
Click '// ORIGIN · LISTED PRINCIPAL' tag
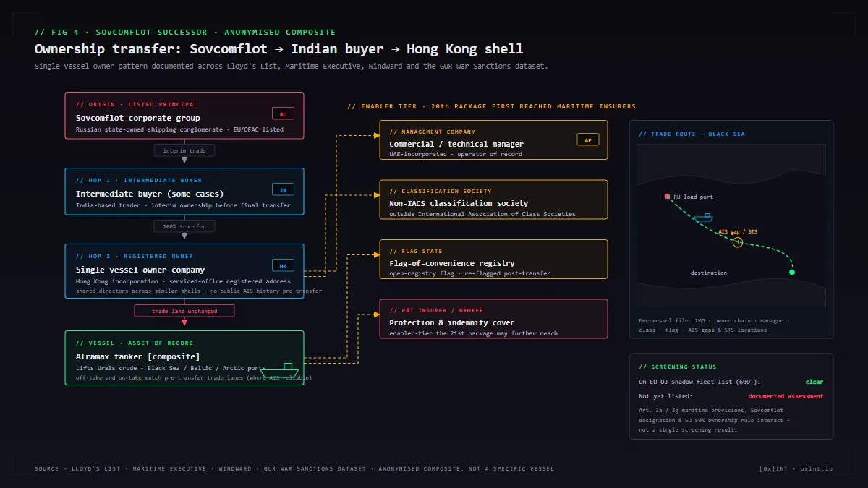point(137,104)
